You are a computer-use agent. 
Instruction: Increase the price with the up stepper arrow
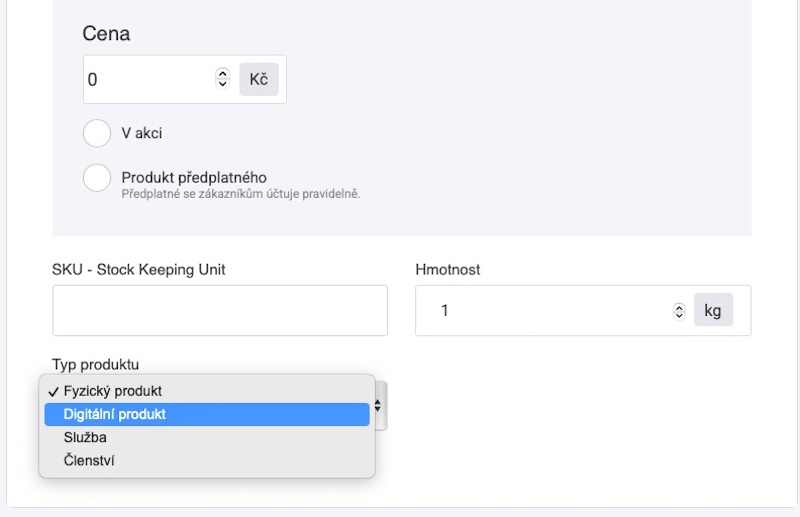[222, 74]
